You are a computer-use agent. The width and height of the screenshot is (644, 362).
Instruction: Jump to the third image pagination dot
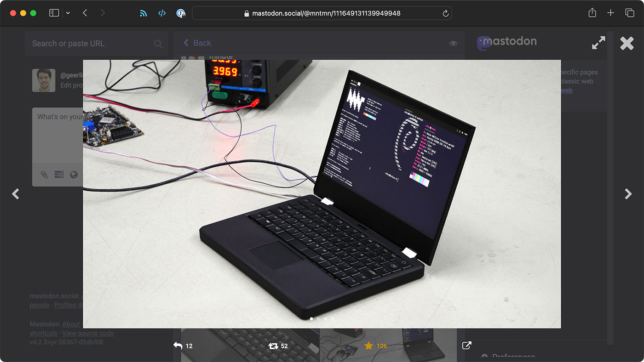[x=325, y=318]
